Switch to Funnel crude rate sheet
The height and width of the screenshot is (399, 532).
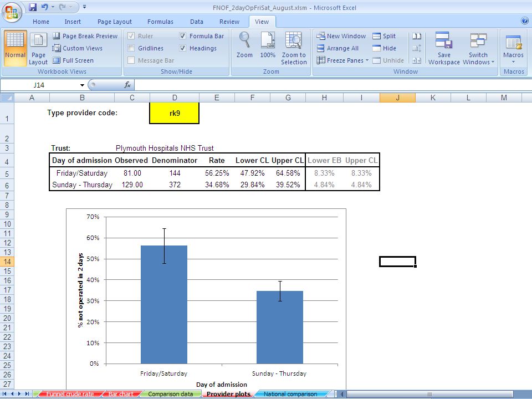pos(70,394)
